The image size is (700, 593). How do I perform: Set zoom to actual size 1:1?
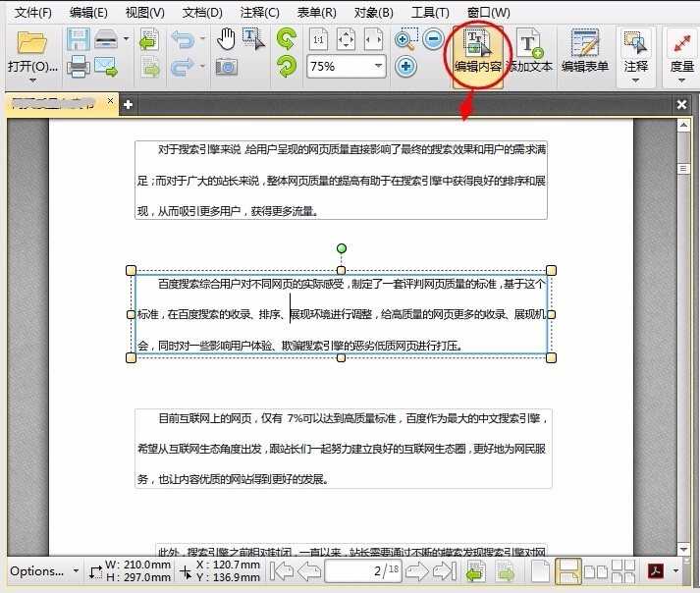tap(318, 39)
